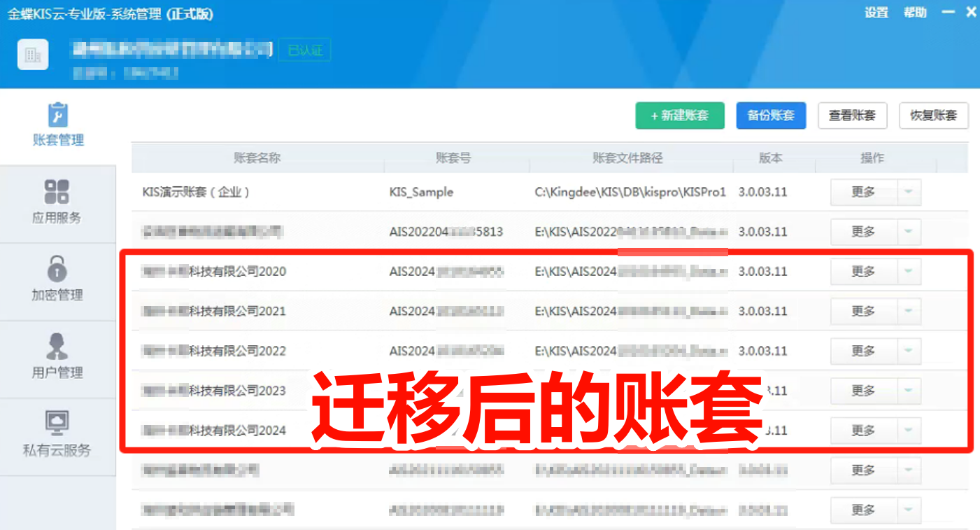Click 查看账套 button
The image size is (980, 530).
click(852, 116)
